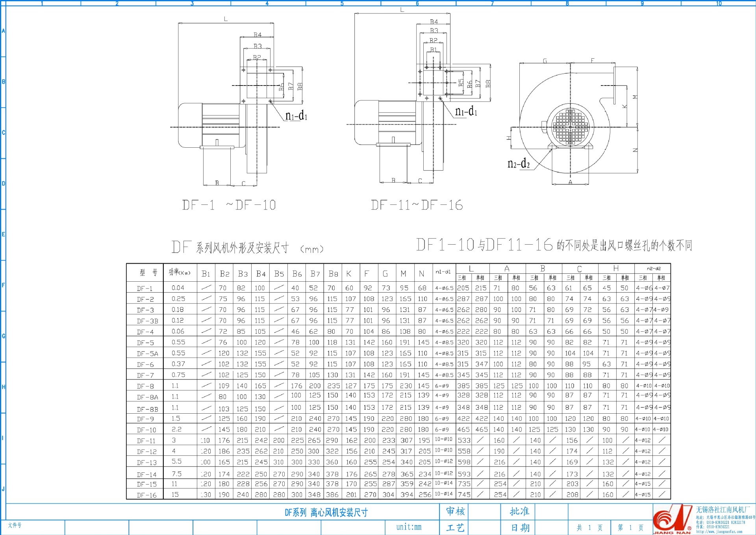Click the '文件号' label at the bottom left
Image resolution: width=756 pixels, height=535 pixels.
click(x=15, y=525)
